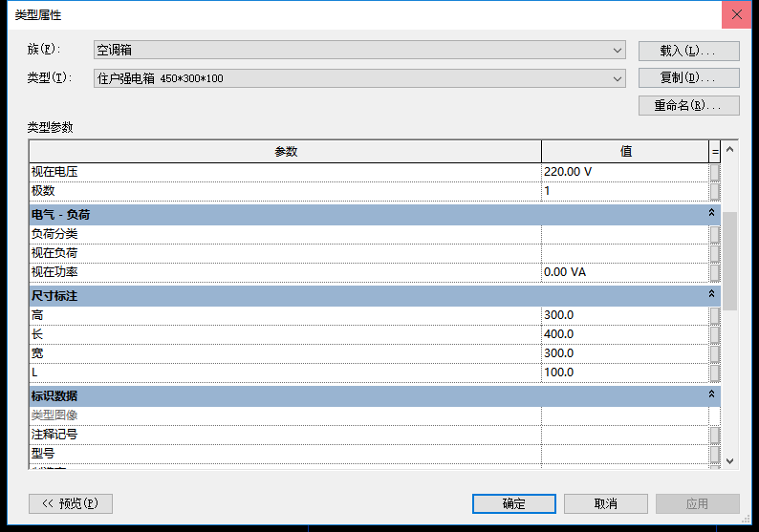This screenshot has width=759, height=532.
Task: Click 确定 to confirm type properties
Action: click(x=514, y=504)
